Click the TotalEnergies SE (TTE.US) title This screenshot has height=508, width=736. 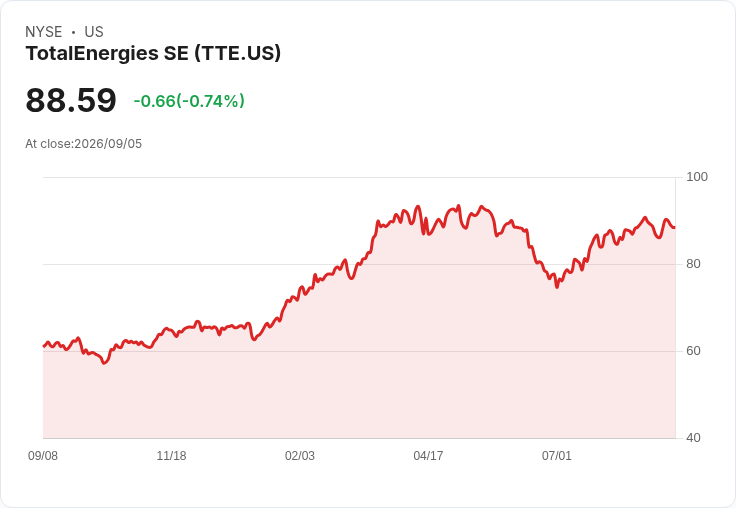tap(153, 54)
